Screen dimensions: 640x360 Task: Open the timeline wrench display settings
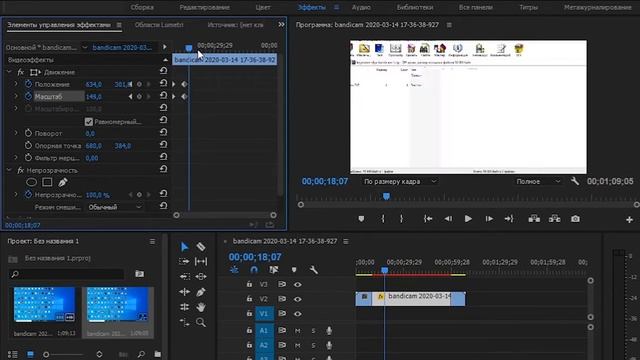313,270
